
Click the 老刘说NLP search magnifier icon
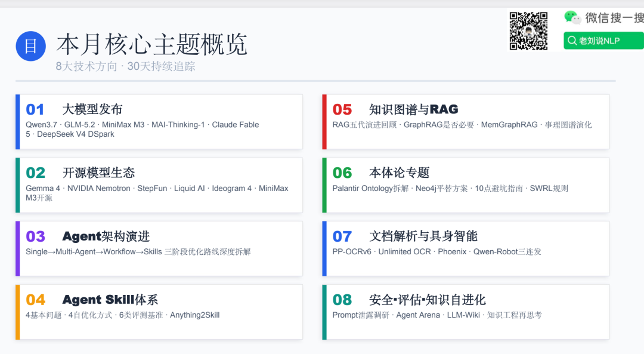[x=572, y=41]
